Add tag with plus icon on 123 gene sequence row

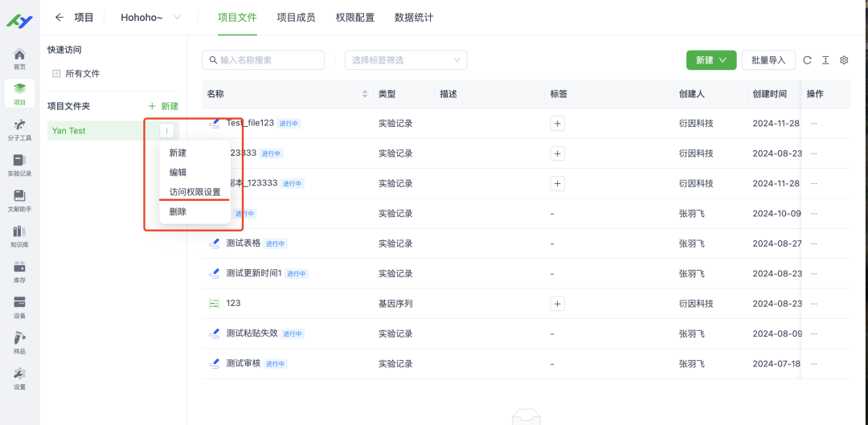(558, 303)
